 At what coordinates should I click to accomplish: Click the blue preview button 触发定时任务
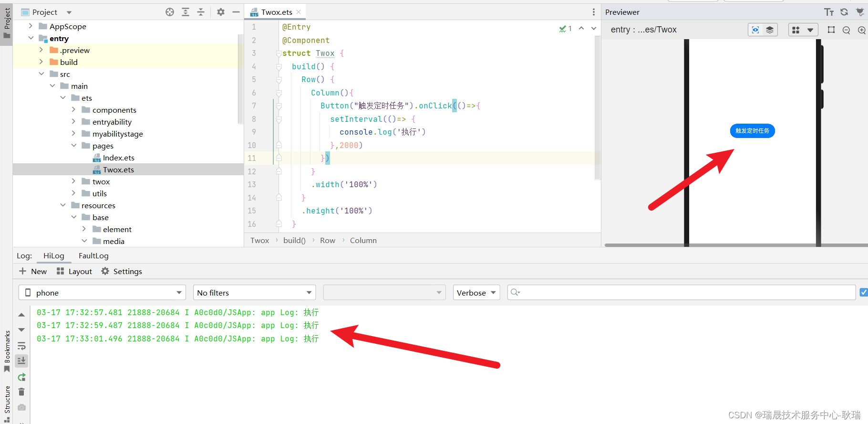[x=753, y=131]
